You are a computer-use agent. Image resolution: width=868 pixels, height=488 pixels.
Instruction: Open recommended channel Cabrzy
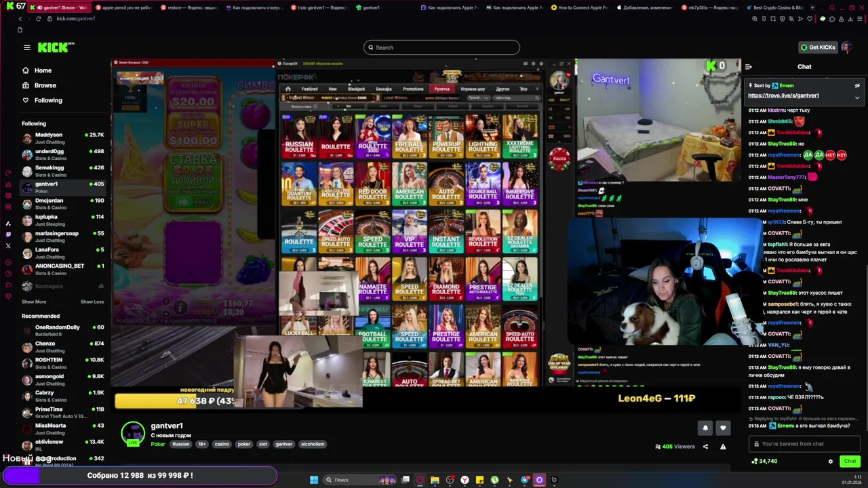[x=62, y=396]
